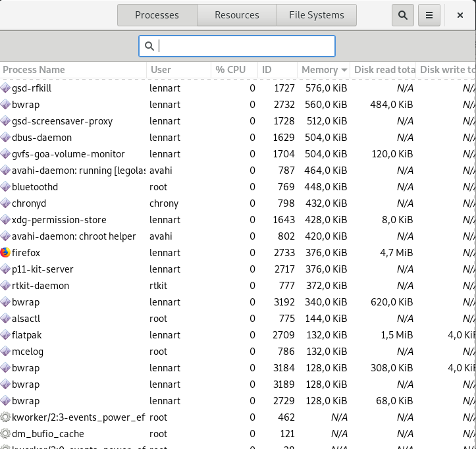The width and height of the screenshot is (476, 449).
Task: Click the xdg-permission-store process icon
Action: 5,220
